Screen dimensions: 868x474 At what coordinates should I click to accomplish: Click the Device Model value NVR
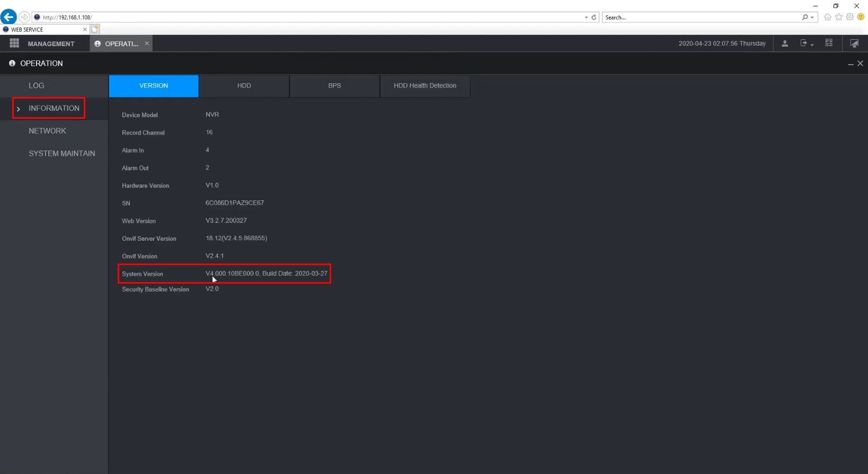(x=212, y=115)
